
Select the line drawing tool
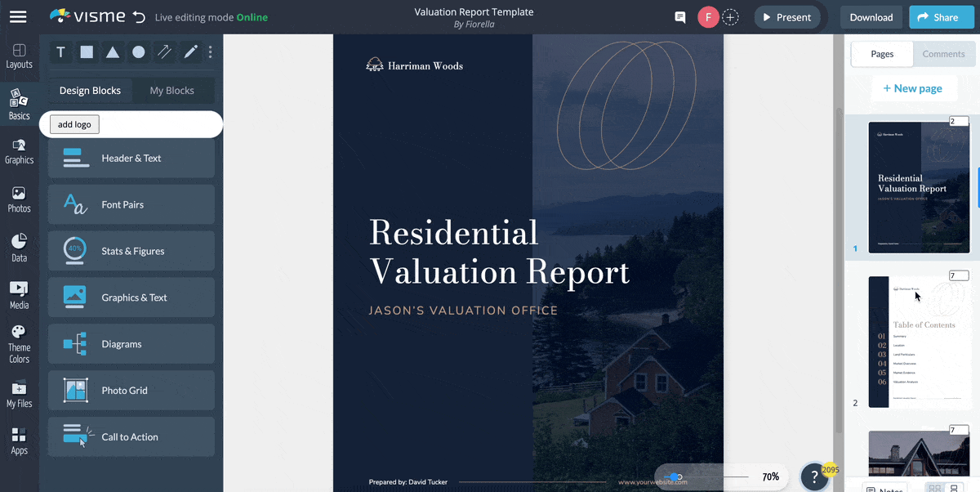pos(164,51)
